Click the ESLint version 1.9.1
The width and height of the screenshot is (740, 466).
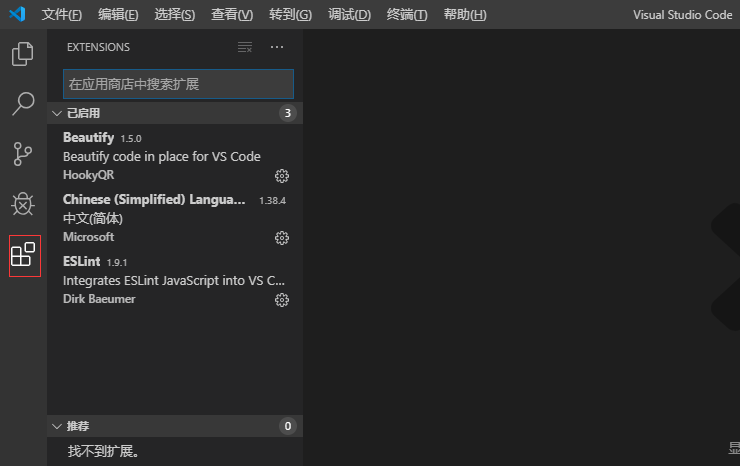tap(117, 263)
